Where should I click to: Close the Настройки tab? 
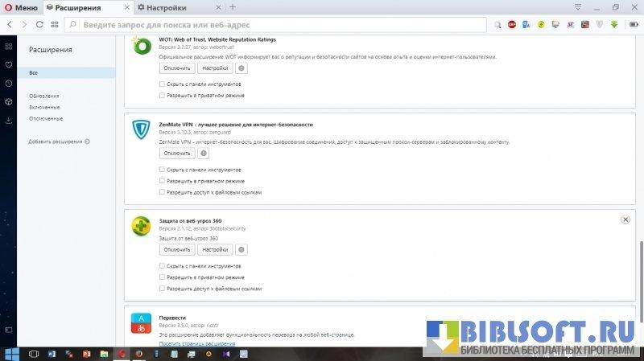click(218, 7)
